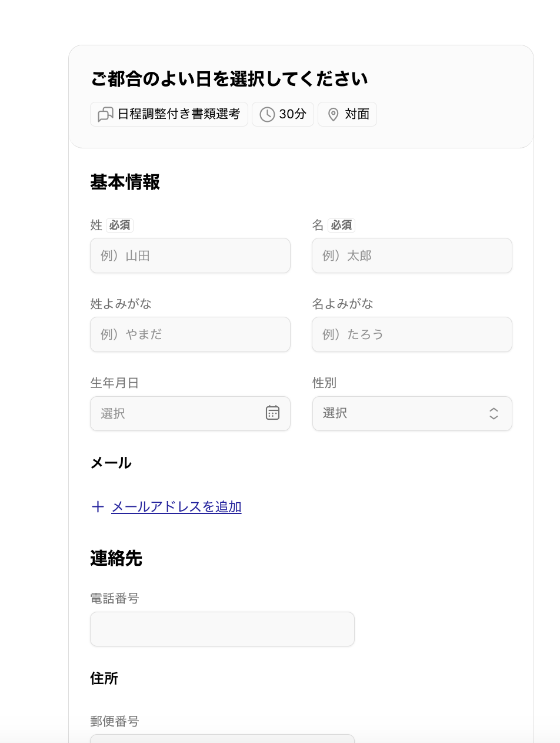Click the 名 input field
This screenshot has height=743, width=560.
click(412, 256)
